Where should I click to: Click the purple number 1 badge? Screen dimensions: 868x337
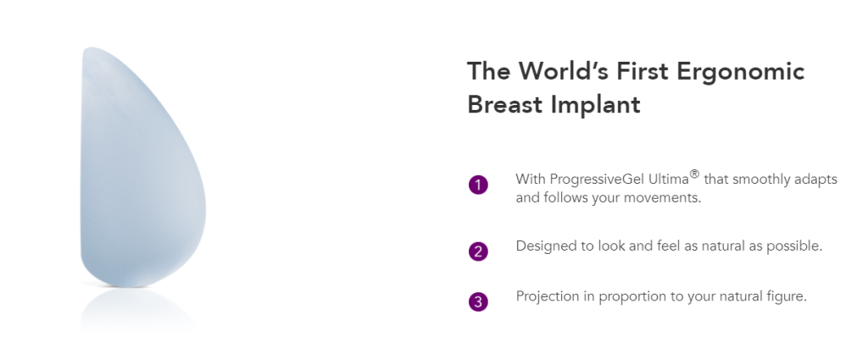coord(478,185)
